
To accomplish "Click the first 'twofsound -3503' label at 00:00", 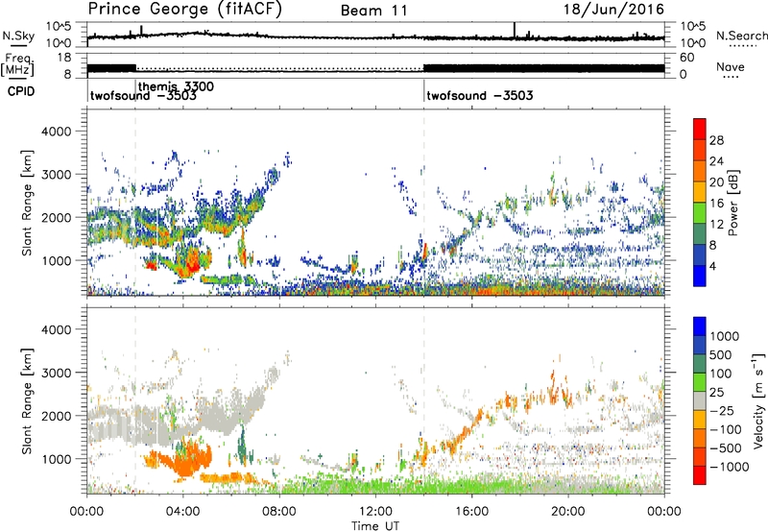I will 143,95.
